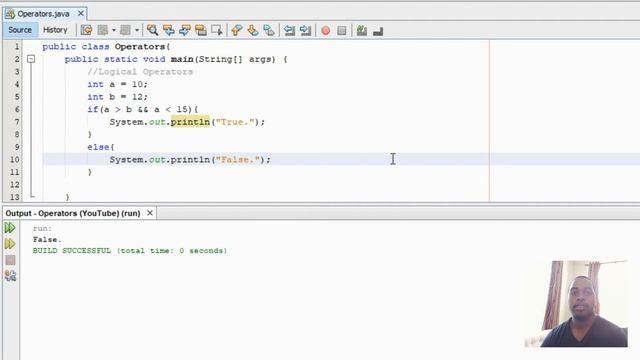Close the Operators.java tab
Viewport: 640px width, 360px height.
point(81,13)
